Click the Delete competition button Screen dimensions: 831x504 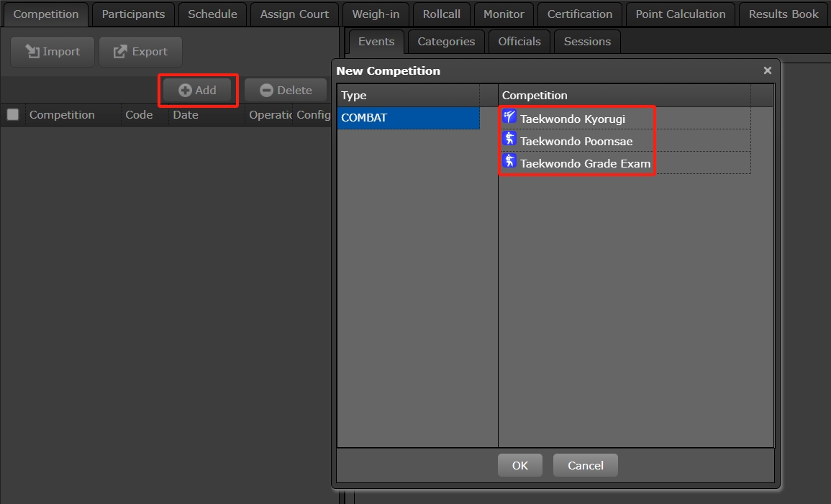286,91
